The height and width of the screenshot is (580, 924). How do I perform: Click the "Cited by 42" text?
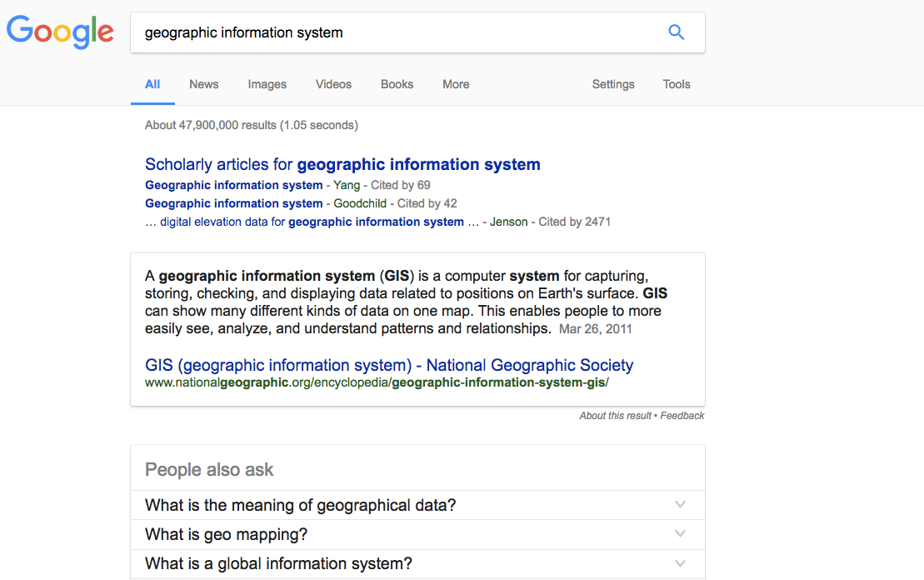click(427, 203)
